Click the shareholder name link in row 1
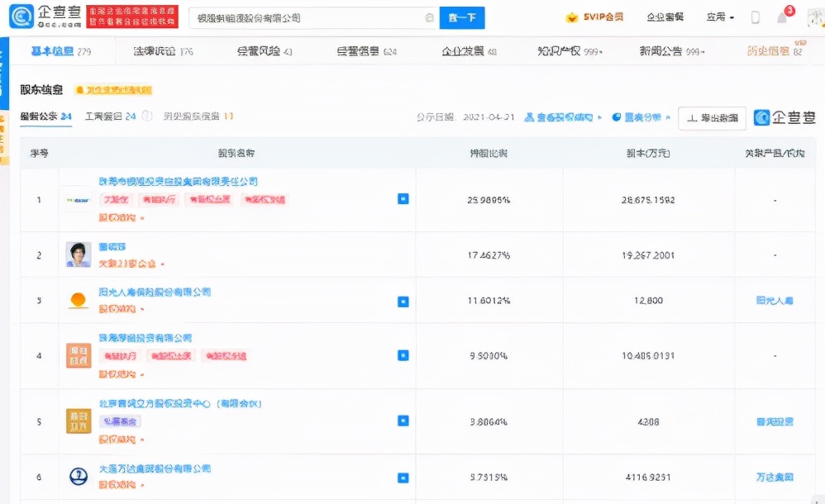This screenshot has height=504, width=825. pyautogui.click(x=178, y=182)
